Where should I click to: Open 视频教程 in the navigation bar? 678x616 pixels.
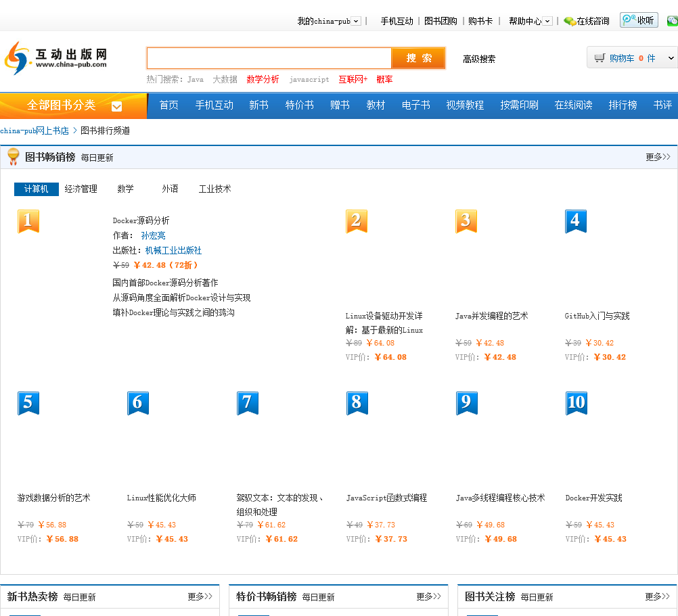(465, 105)
